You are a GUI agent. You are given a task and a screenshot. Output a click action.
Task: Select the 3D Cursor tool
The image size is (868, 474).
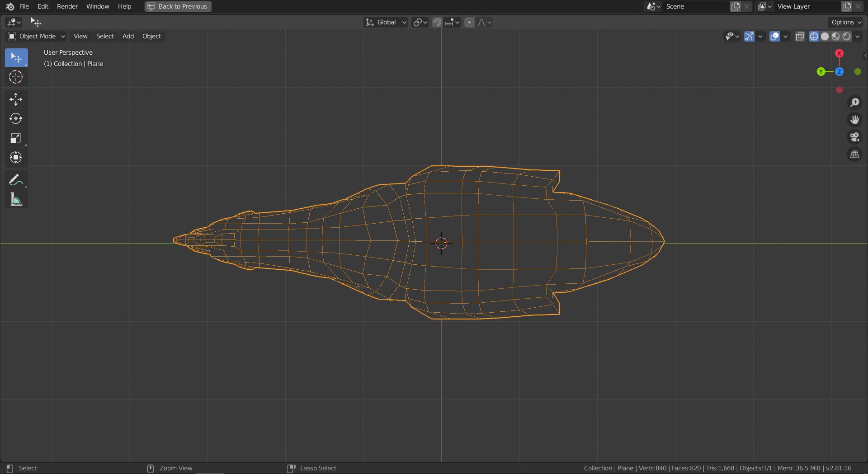pyautogui.click(x=16, y=77)
